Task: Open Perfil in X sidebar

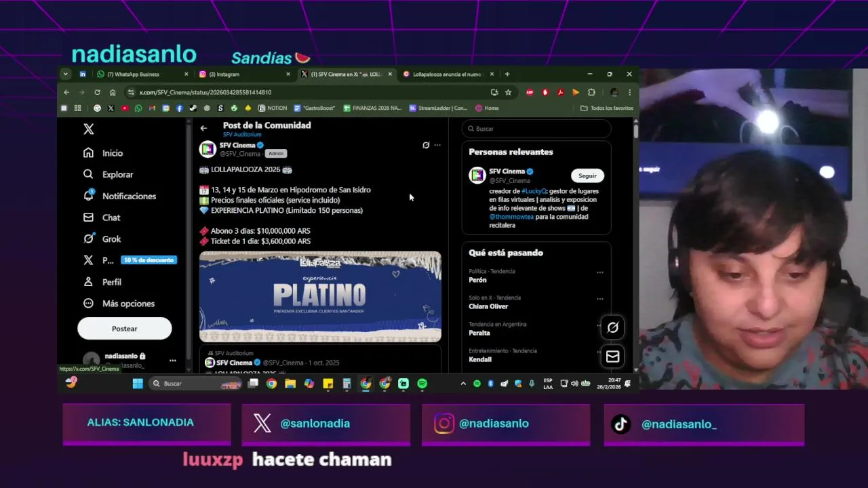Action: click(x=102, y=282)
